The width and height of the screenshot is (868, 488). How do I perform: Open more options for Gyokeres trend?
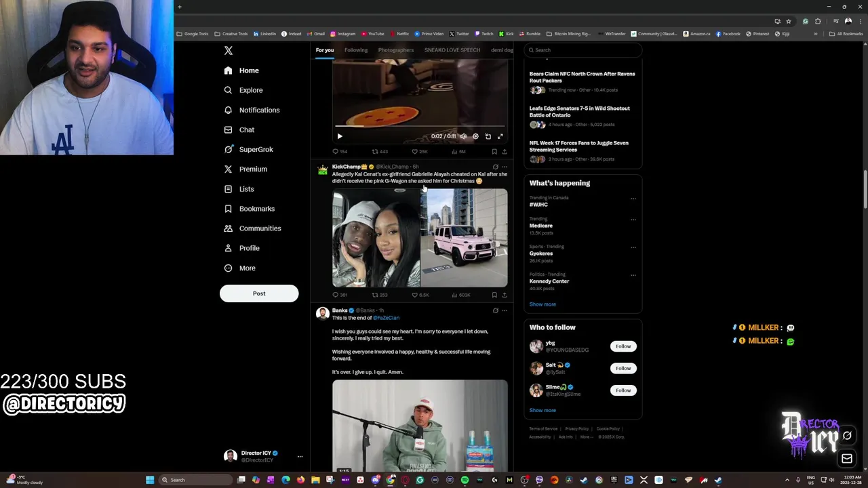click(633, 247)
